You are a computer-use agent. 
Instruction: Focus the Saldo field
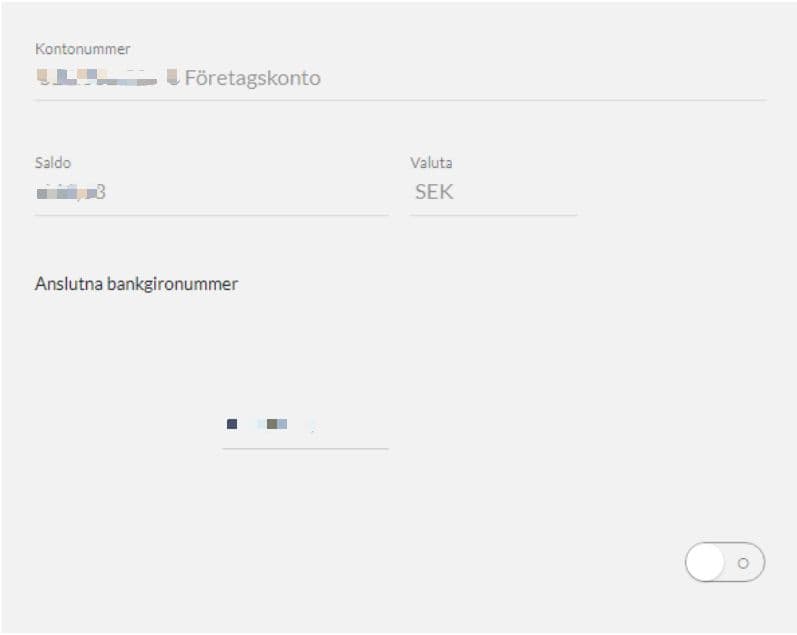coord(211,193)
